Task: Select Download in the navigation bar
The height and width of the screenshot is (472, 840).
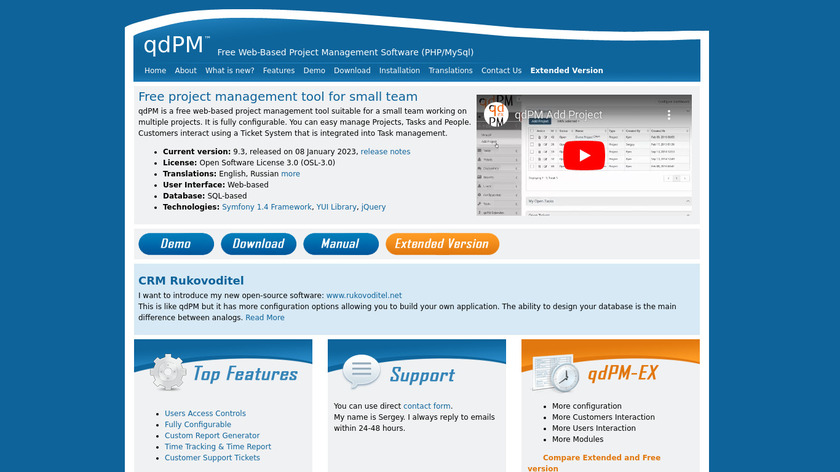Action: (352, 71)
